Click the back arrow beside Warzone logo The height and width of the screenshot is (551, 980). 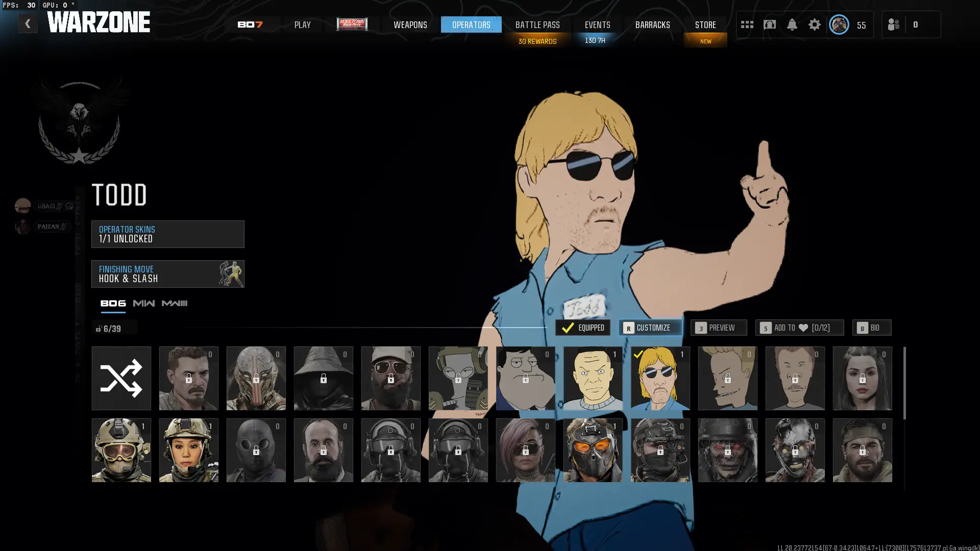pos(28,23)
